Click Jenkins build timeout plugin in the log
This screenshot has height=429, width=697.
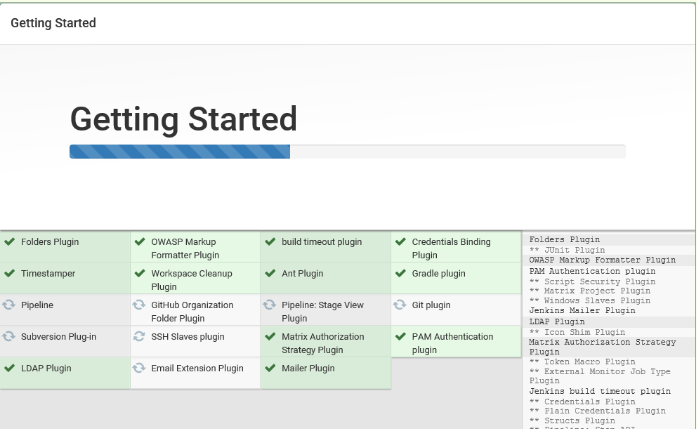click(x=600, y=391)
